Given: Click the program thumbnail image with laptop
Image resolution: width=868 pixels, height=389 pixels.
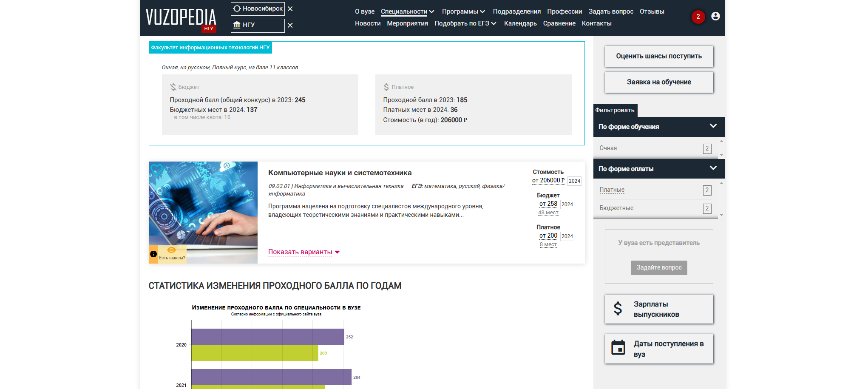Looking at the screenshot, I should point(203,212).
